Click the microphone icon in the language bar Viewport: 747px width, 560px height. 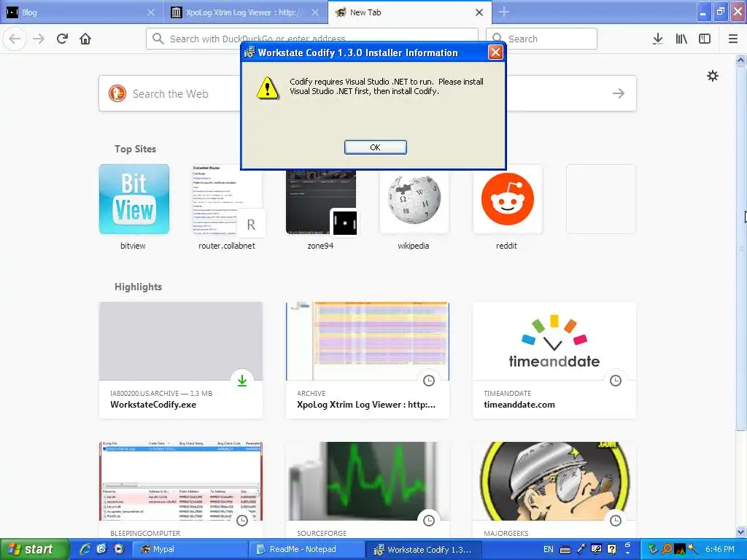581,550
